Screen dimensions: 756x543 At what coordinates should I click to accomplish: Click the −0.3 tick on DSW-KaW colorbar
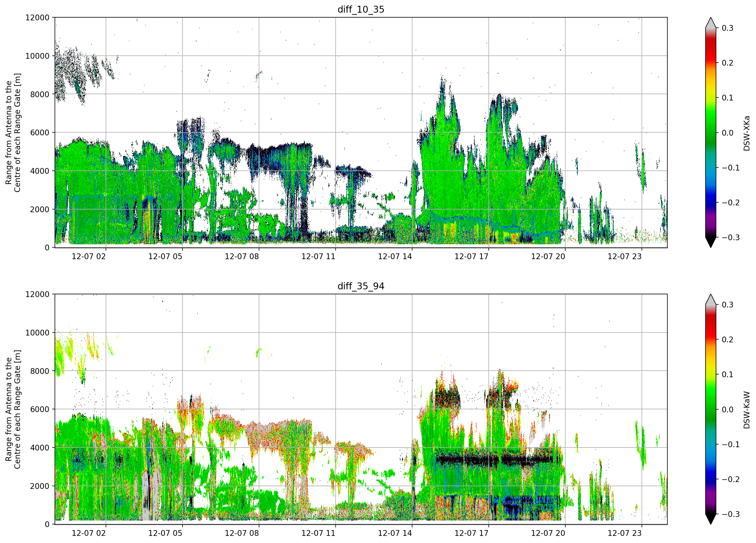point(731,514)
